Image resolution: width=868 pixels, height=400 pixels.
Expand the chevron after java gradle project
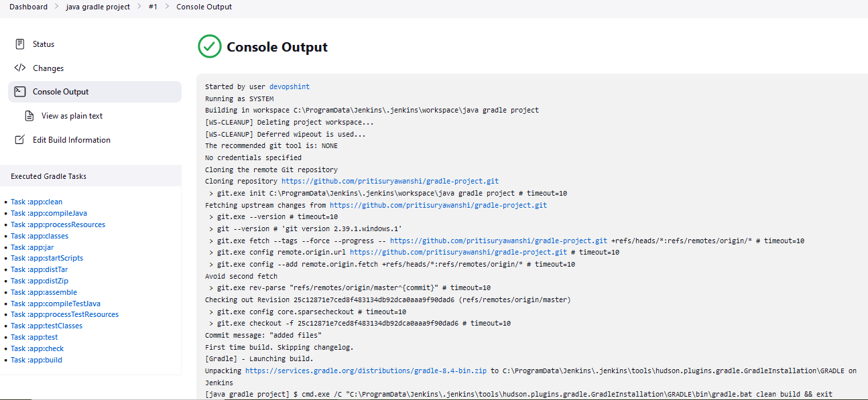pos(139,7)
